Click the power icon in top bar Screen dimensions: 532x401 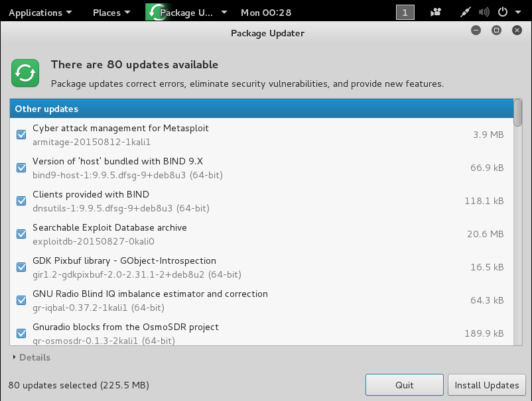[x=503, y=13]
